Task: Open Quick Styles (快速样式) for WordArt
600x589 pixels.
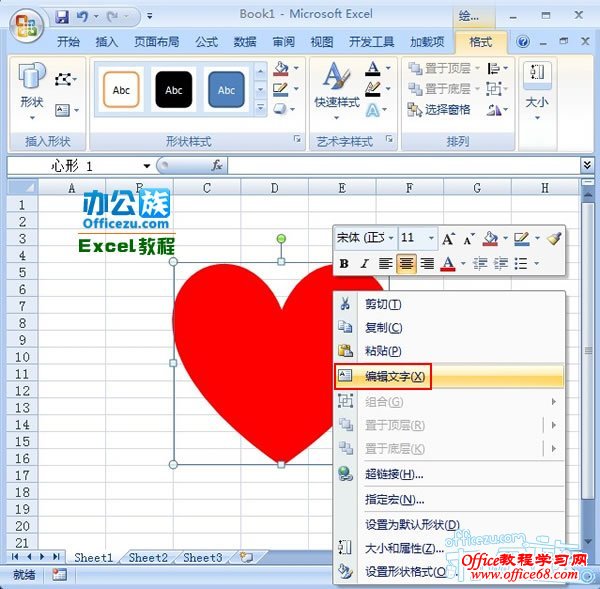Action: click(x=337, y=90)
